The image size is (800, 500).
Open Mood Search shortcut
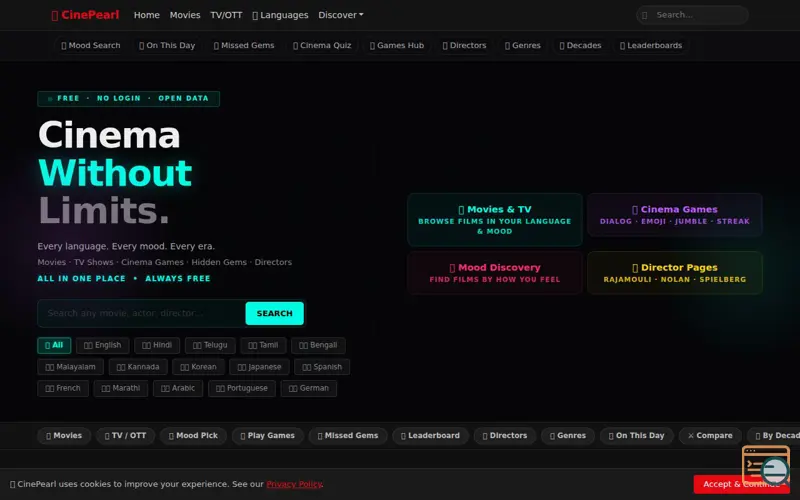pos(91,45)
